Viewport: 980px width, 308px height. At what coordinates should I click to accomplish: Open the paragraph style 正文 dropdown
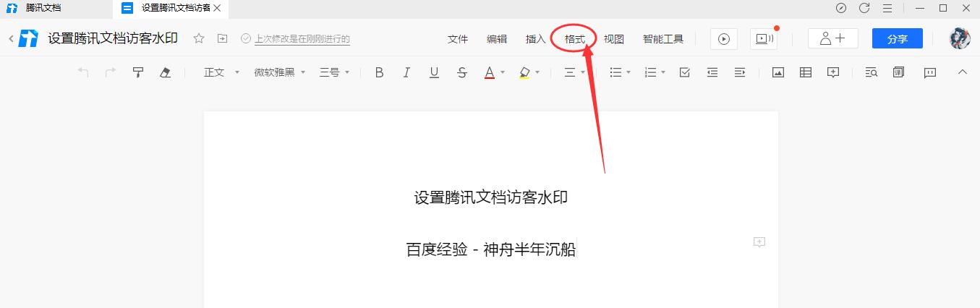tap(221, 72)
